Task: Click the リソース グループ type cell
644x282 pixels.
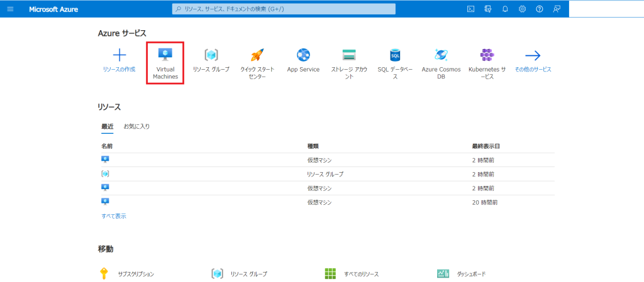Action: point(325,174)
